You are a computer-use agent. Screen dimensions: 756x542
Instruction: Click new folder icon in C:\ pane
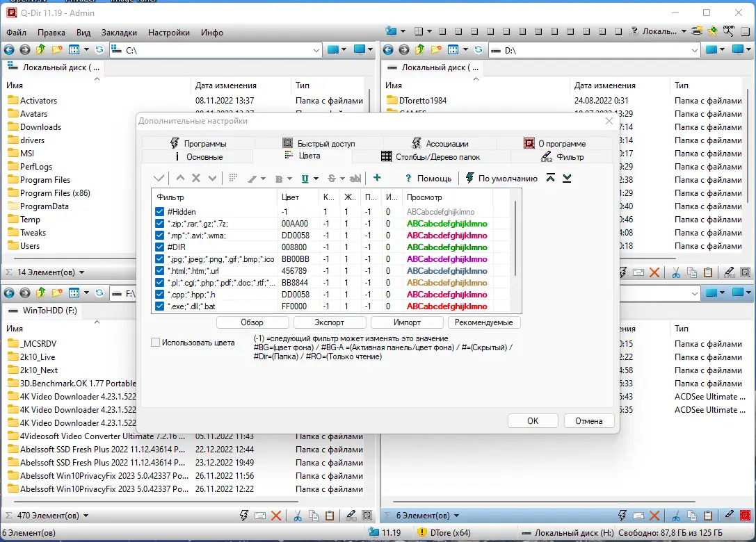tap(57, 49)
